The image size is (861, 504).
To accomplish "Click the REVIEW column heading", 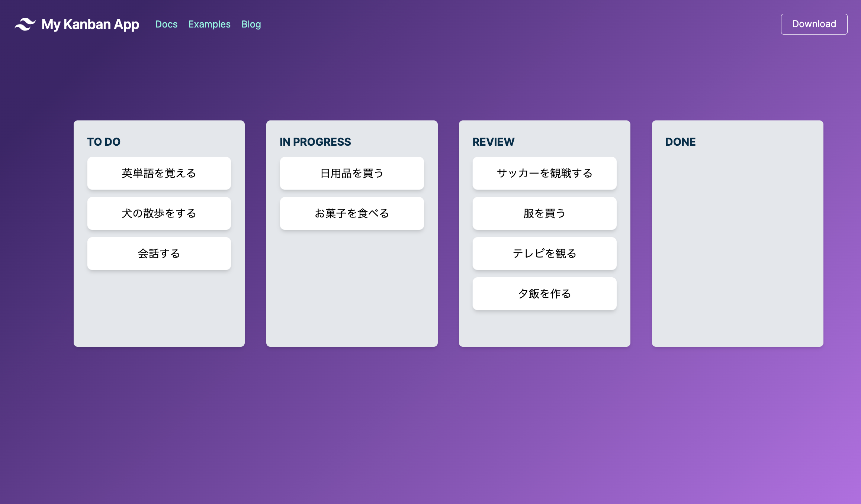I will pos(494,142).
